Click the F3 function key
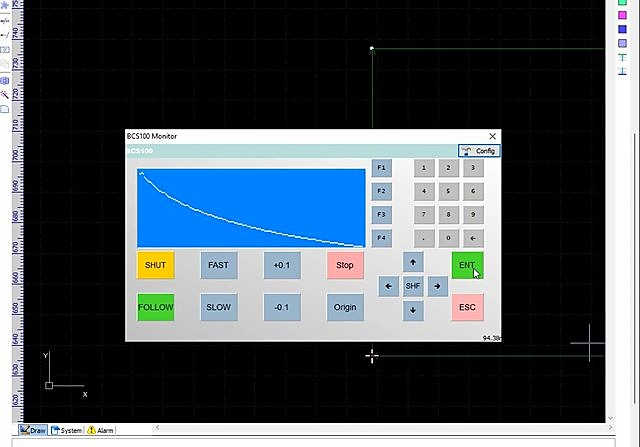 [381, 214]
